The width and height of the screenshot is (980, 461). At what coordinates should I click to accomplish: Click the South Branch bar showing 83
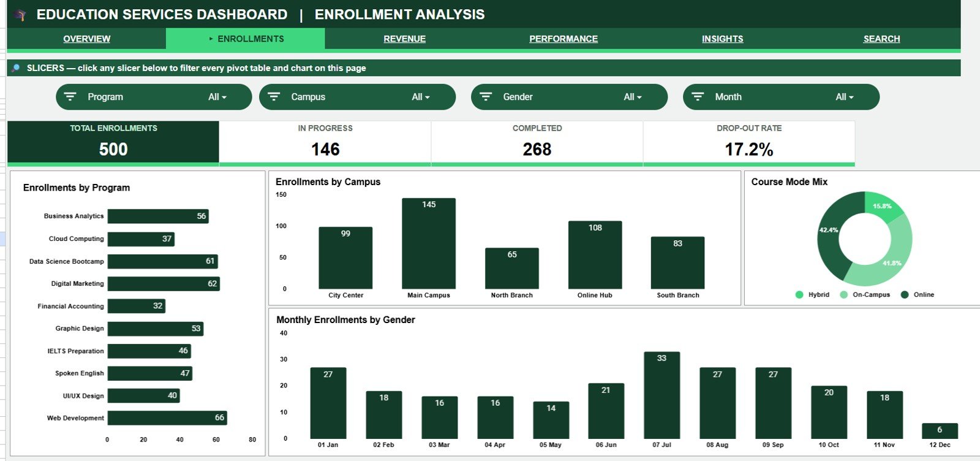[678, 262]
